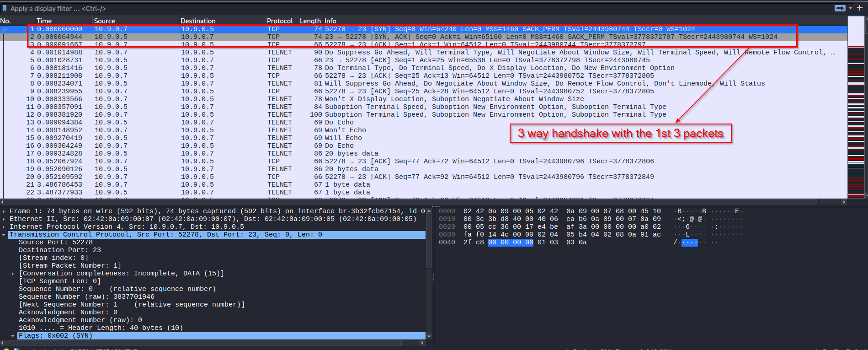Sort by the Source column header

[x=104, y=21]
